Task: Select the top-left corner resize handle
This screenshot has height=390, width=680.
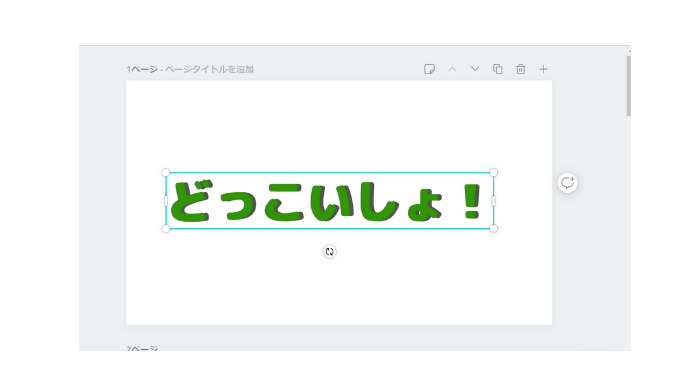Action: coord(166,173)
